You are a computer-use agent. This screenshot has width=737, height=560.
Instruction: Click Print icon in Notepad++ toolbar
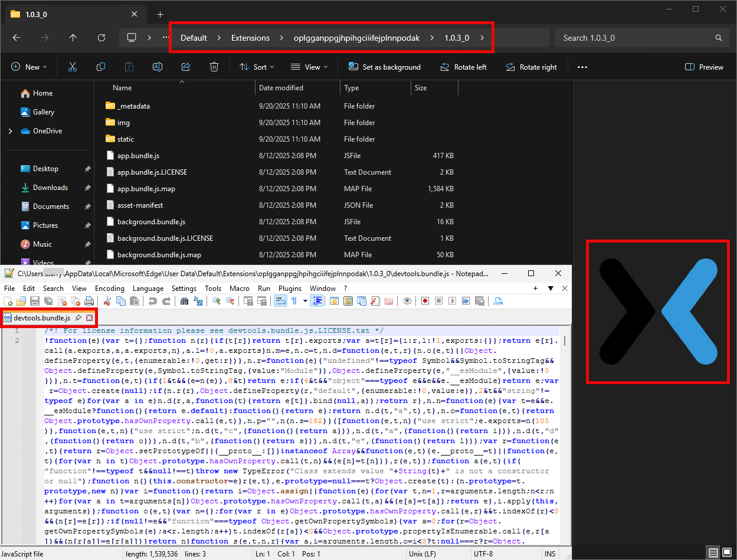coord(89,301)
